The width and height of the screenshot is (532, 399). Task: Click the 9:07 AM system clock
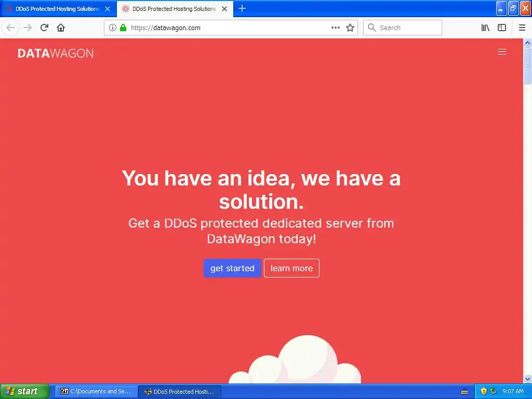513,391
